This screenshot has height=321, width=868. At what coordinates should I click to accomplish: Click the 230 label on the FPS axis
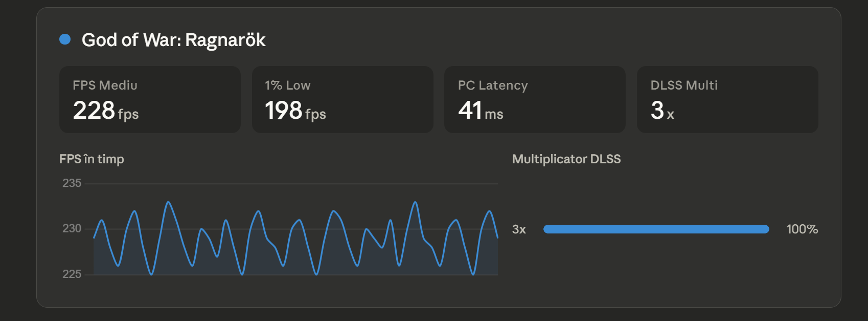coord(72,228)
